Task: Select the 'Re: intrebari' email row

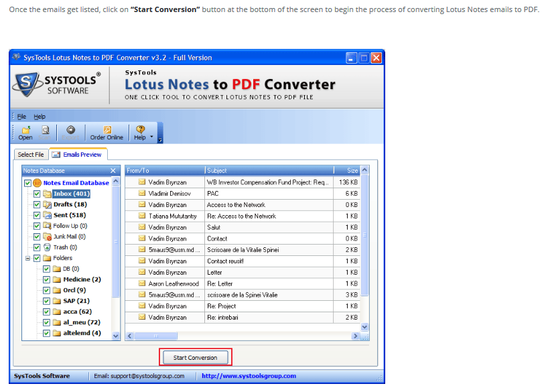Action: point(242,317)
